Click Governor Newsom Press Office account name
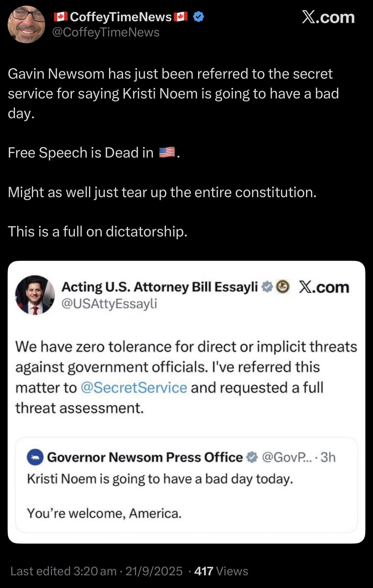This screenshot has height=588, width=373. pyautogui.click(x=145, y=457)
